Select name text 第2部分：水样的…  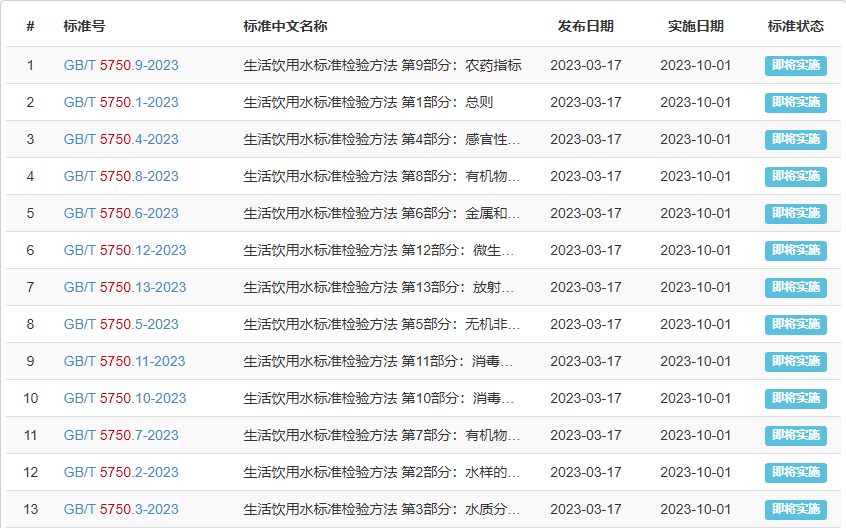click(461, 472)
